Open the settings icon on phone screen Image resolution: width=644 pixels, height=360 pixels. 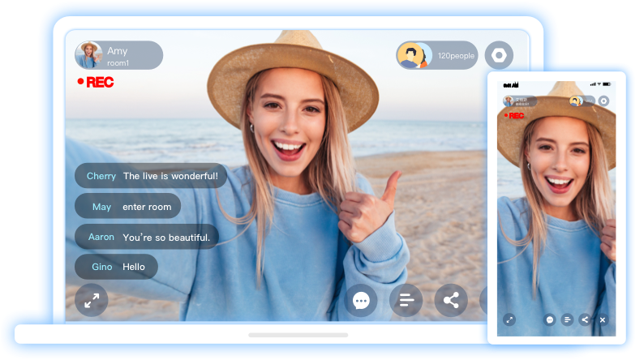tap(603, 101)
